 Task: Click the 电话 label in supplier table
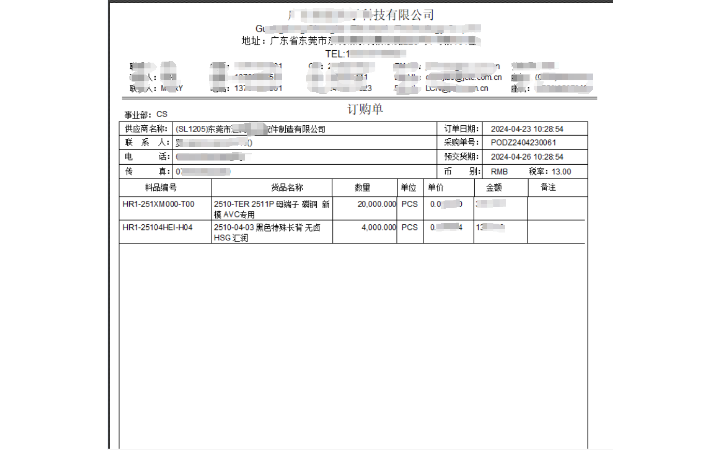147,157
